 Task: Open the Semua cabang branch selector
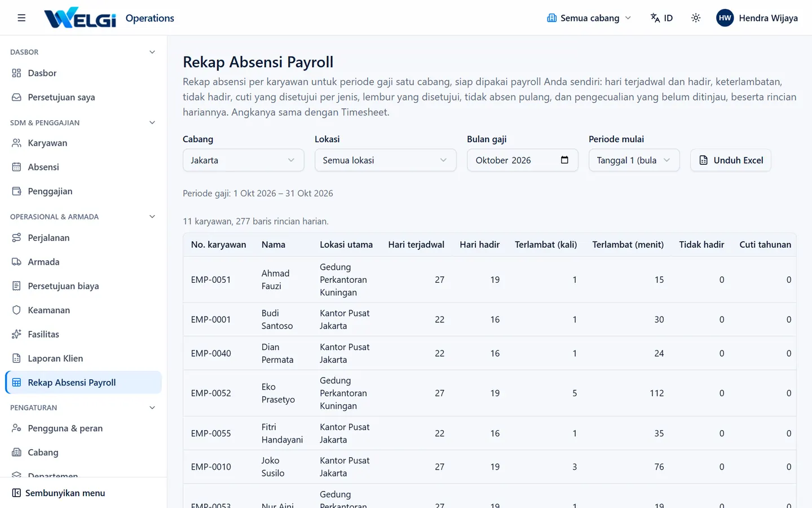coord(589,18)
